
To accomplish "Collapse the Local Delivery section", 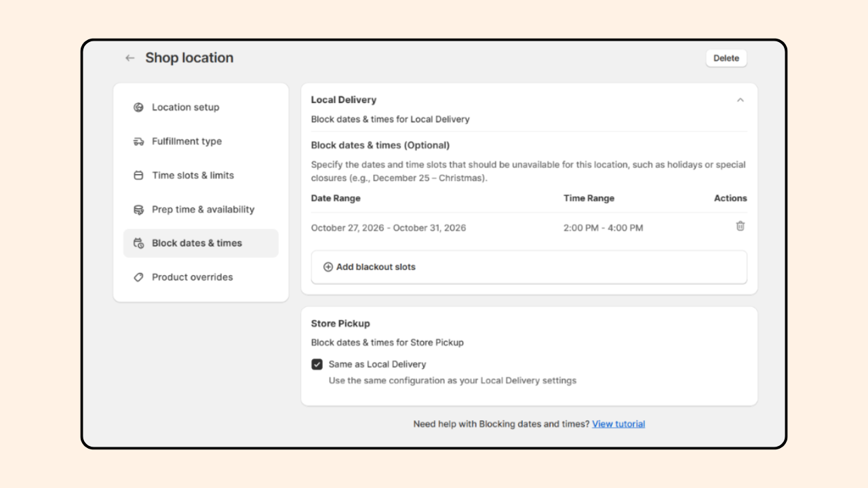I will (741, 100).
